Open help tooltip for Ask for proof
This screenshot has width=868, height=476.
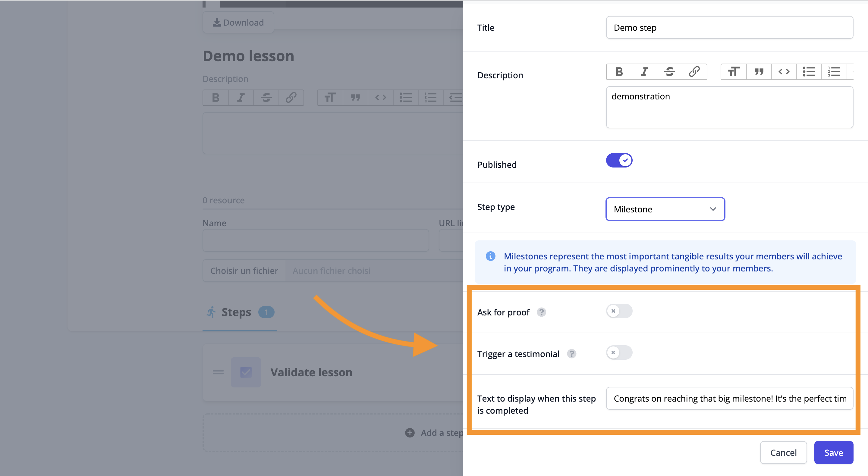click(x=541, y=312)
